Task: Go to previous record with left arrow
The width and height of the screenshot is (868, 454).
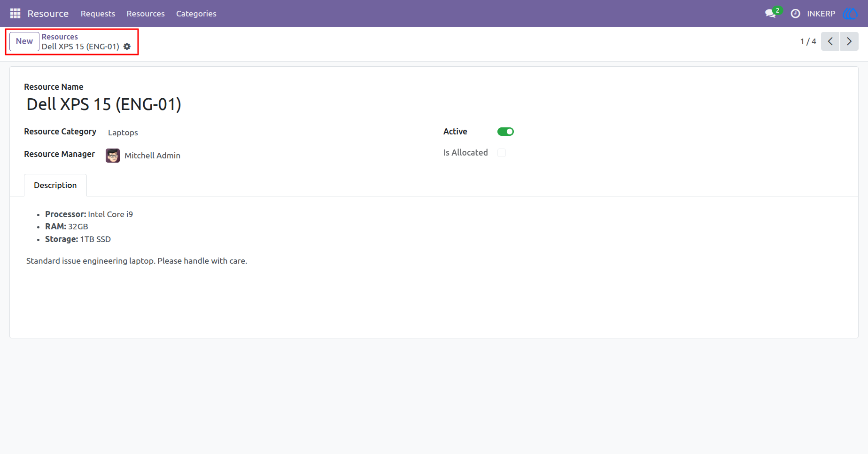Action: (x=830, y=41)
